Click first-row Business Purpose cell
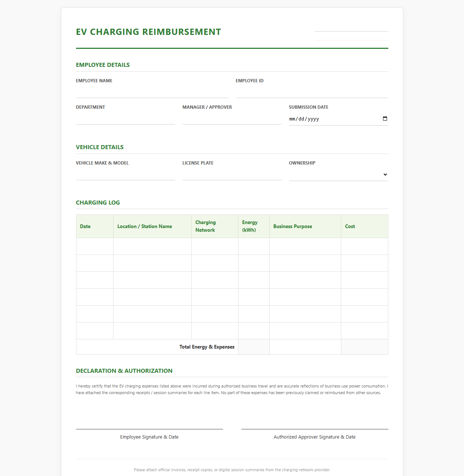This screenshot has height=476, width=464. pos(305,246)
